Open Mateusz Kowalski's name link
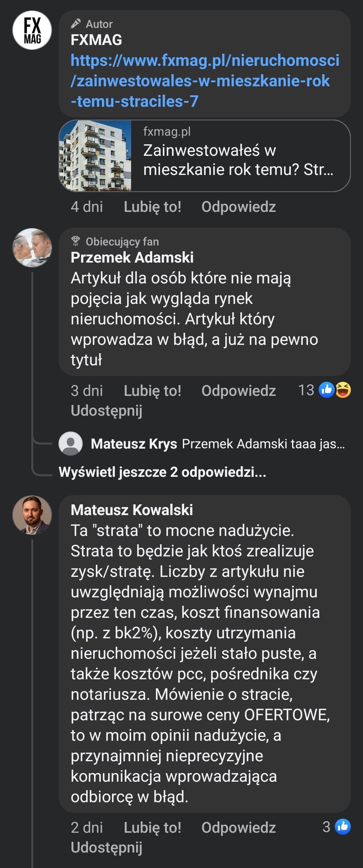 coord(131,510)
